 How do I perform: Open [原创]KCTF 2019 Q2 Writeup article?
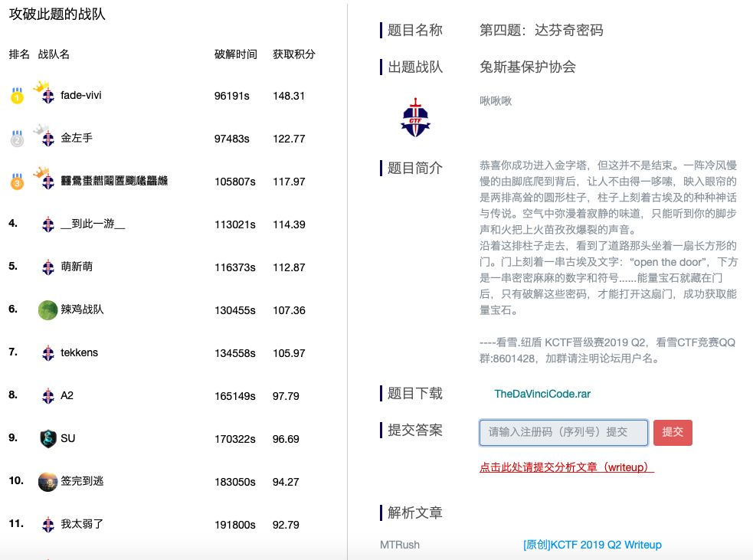pos(592,545)
